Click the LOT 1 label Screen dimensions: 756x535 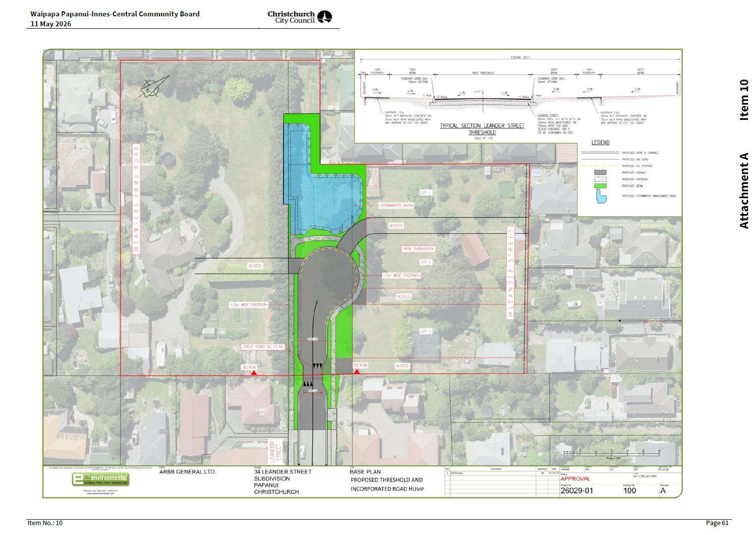[426, 192]
